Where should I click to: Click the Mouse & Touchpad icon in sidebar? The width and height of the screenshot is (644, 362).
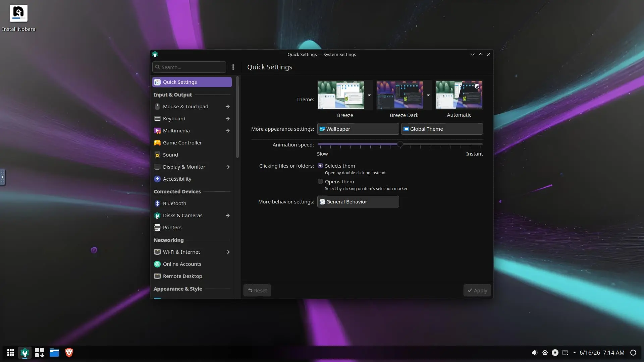coord(157,107)
